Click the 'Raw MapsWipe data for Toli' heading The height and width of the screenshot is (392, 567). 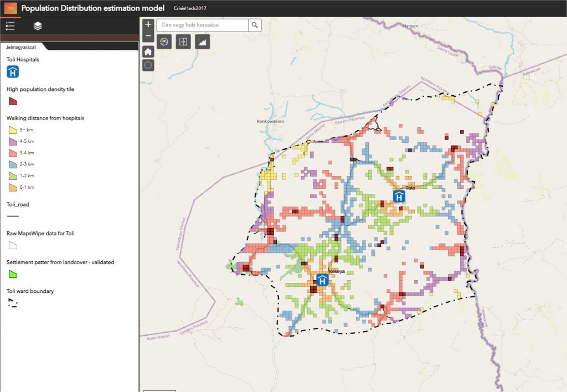tap(40, 233)
